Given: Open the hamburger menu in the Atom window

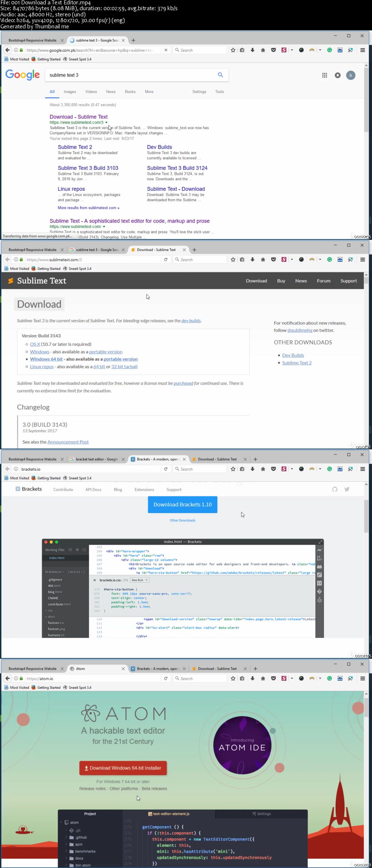Looking at the screenshot, I should coord(363,679).
